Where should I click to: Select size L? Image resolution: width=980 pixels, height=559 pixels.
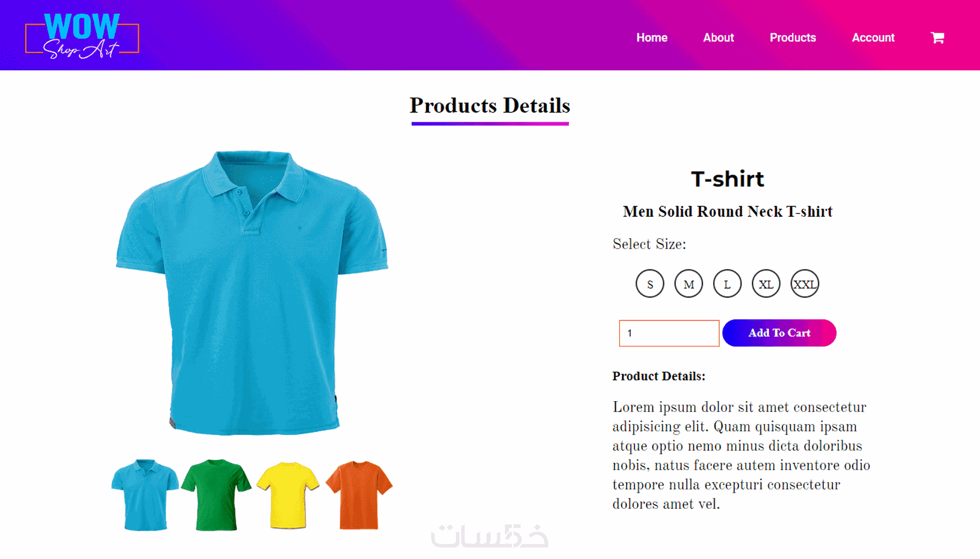[x=727, y=284]
